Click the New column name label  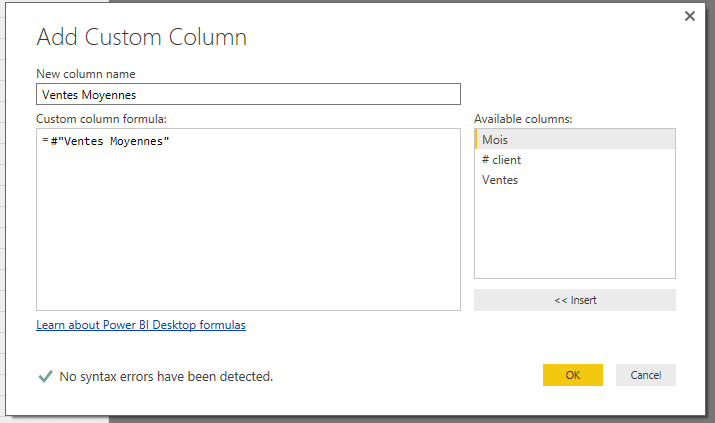pyautogui.click(x=86, y=74)
